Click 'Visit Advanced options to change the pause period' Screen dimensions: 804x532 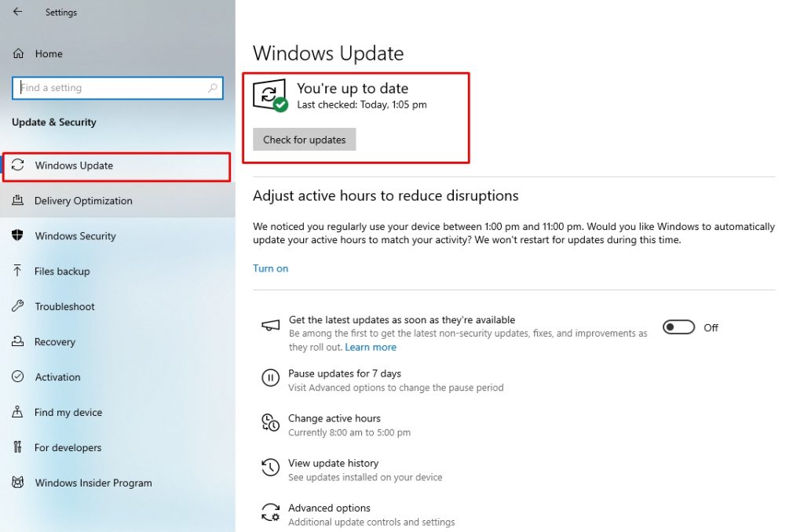[x=396, y=388]
